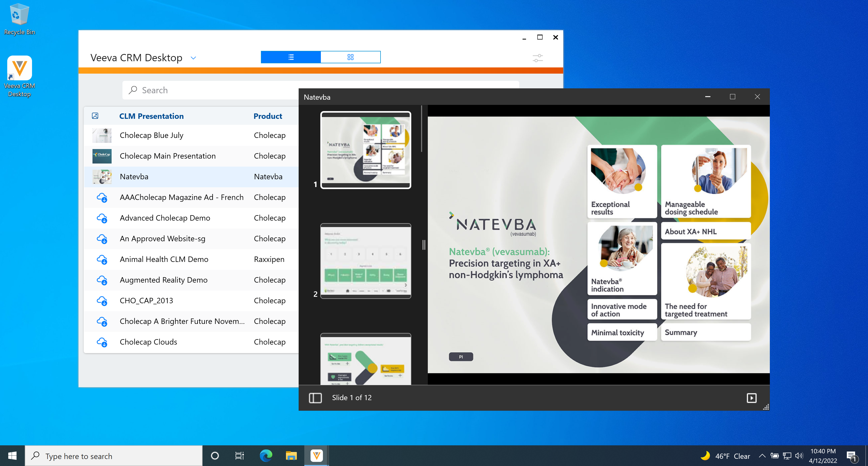868x466 pixels.
Task: Download AAACholecap Magazine Ad French presentation
Action: pos(102,197)
